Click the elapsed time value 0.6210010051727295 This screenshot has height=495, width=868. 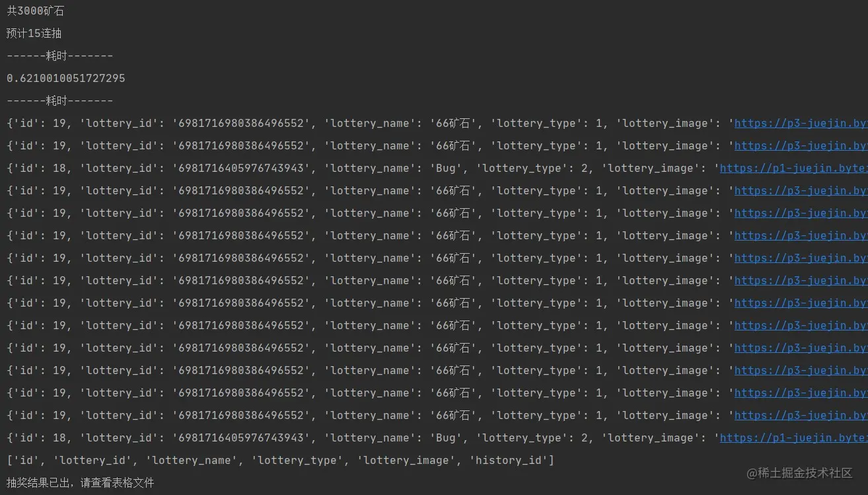click(x=65, y=78)
